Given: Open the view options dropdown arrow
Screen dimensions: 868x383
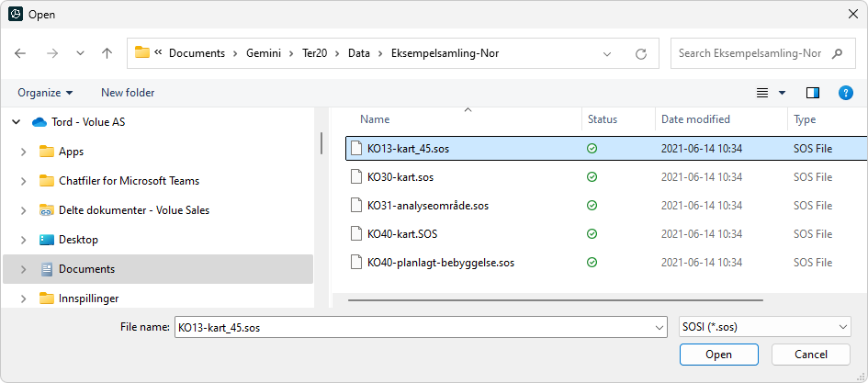Looking at the screenshot, I should pyautogui.click(x=783, y=93).
